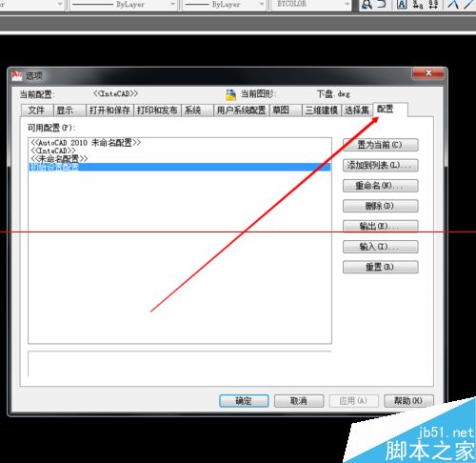Switch to the 文件 tab

(37, 111)
